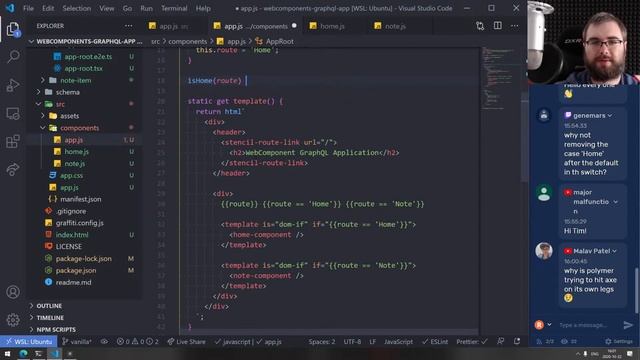The height and width of the screenshot is (360, 640).
Task: Click JavaScript language mode selector
Action: [x=398, y=342]
